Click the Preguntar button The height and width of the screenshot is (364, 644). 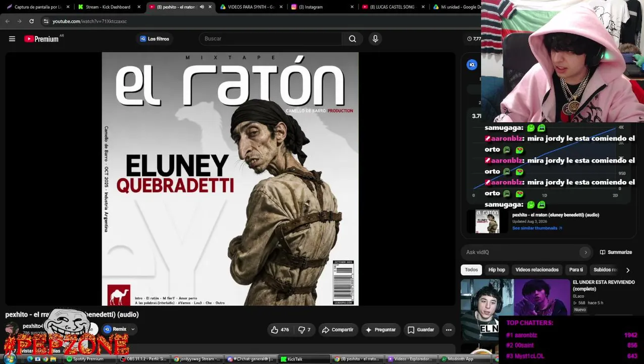380,330
